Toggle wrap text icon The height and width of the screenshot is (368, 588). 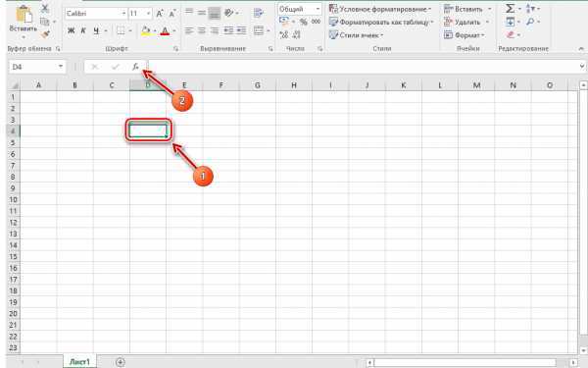[258, 13]
